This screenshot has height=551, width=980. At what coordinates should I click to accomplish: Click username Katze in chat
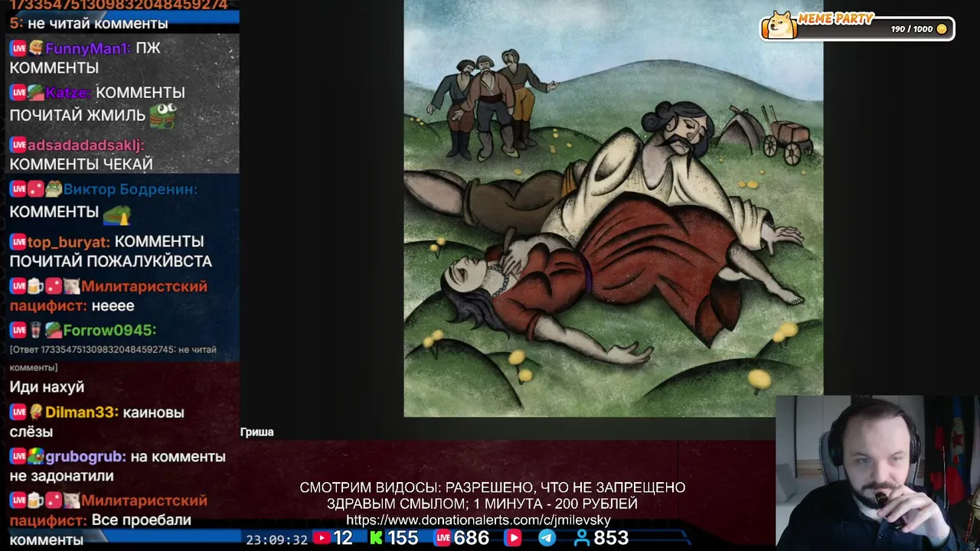tap(68, 93)
